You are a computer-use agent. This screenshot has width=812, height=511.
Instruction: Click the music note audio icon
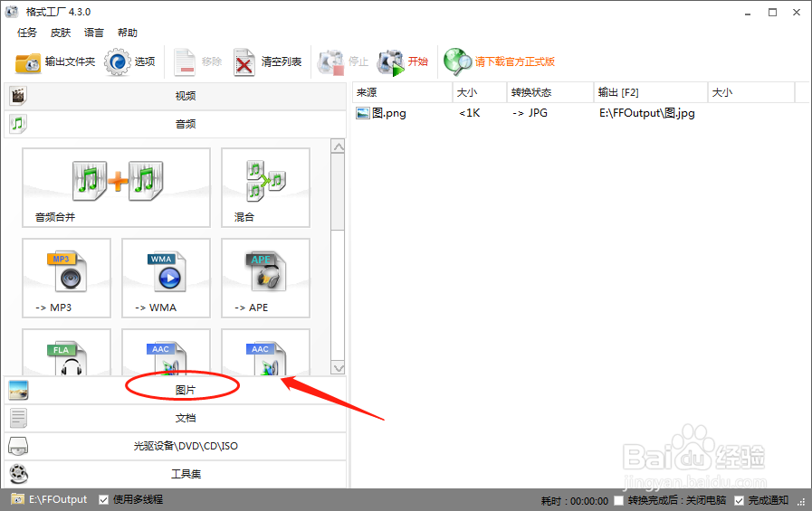tap(18, 124)
